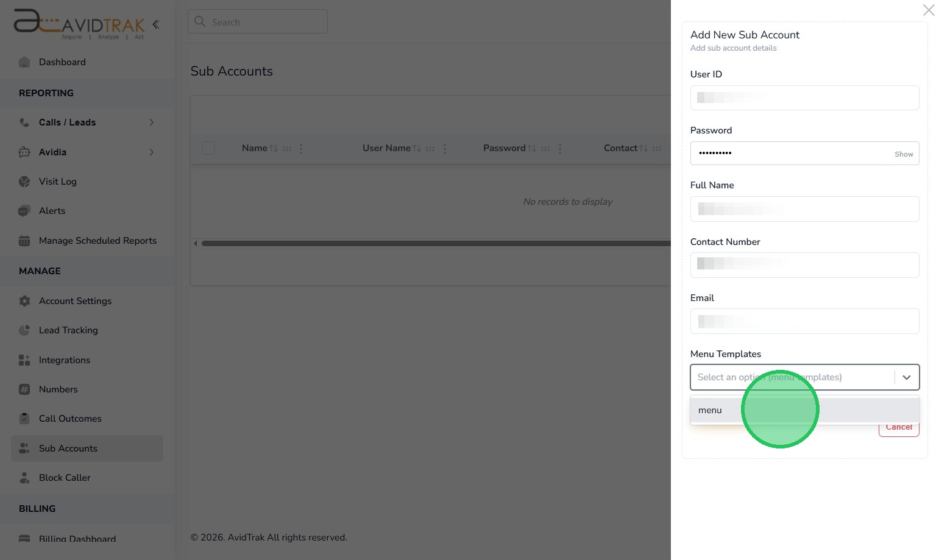Toggle the Menu Templates dropdown arrow
This screenshot has width=939, height=560.
(x=906, y=377)
